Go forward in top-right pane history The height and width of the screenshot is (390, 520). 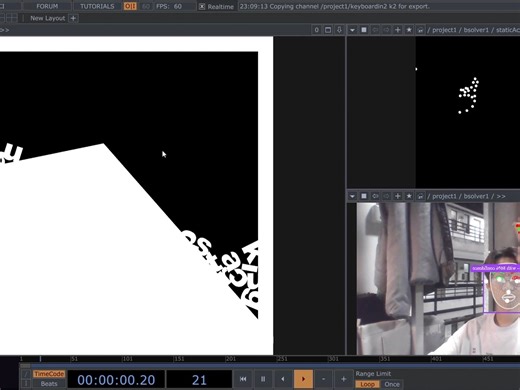click(x=386, y=30)
